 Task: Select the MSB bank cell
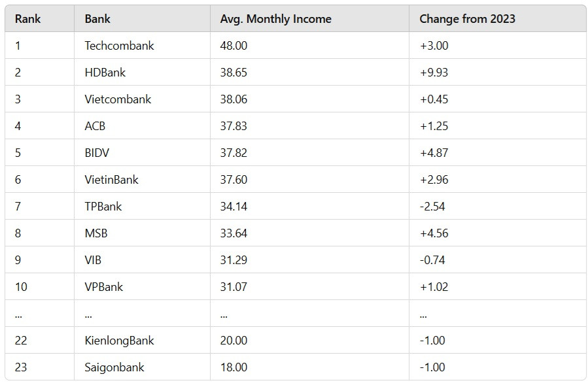tap(95, 233)
